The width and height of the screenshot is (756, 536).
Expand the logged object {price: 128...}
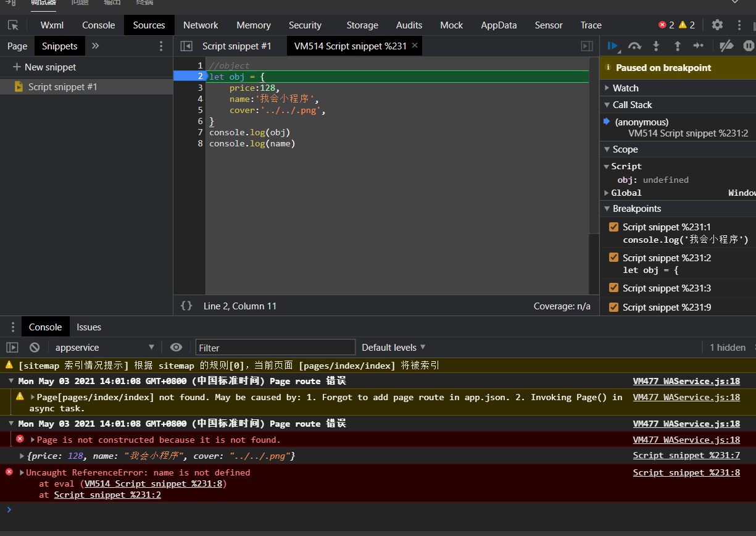pyautogui.click(x=23, y=456)
